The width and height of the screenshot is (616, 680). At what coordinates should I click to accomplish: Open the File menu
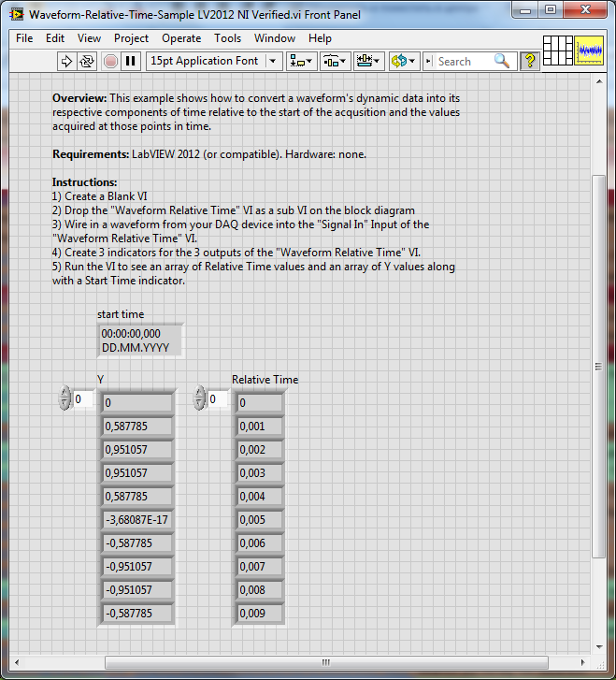coord(24,38)
